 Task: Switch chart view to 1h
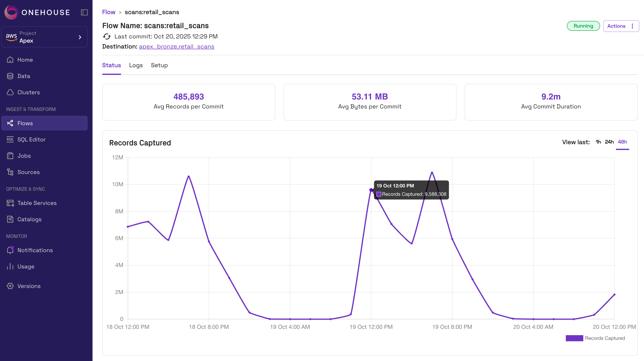(x=598, y=142)
